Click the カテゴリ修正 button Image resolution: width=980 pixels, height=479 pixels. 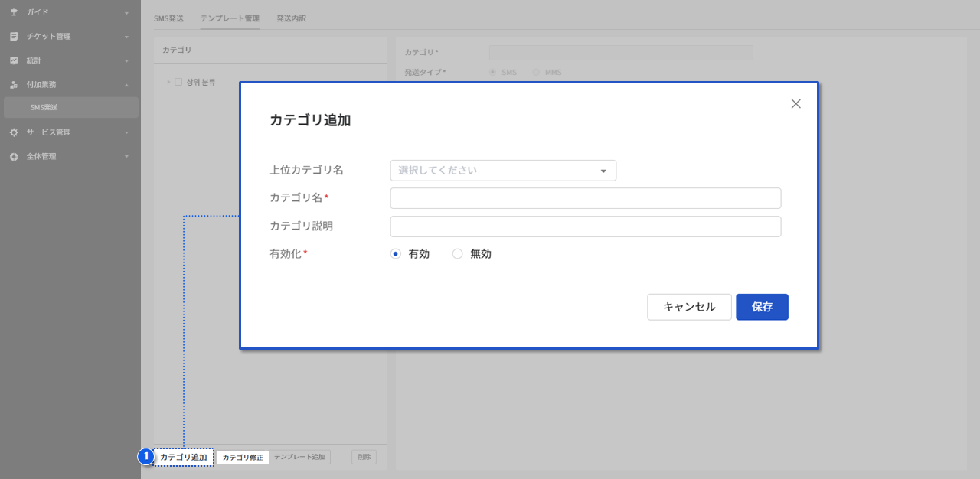click(x=243, y=458)
